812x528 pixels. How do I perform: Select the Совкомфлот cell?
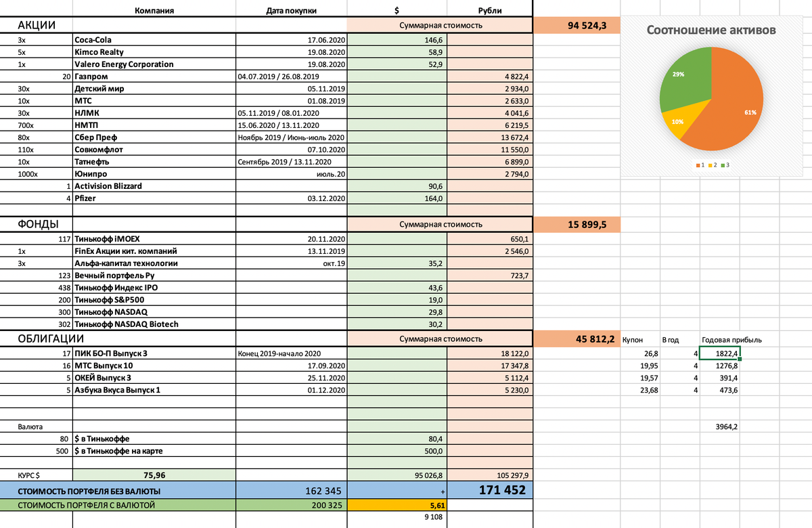pos(154,150)
